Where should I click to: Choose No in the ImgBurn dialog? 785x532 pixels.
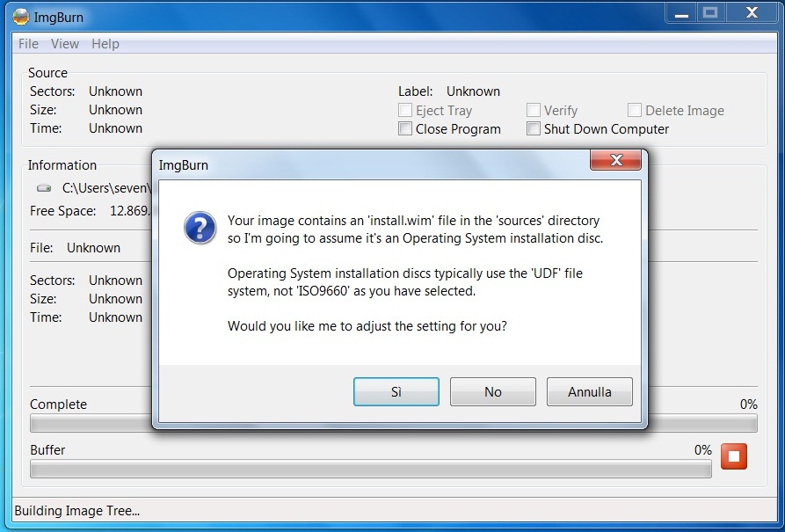[492, 391]
